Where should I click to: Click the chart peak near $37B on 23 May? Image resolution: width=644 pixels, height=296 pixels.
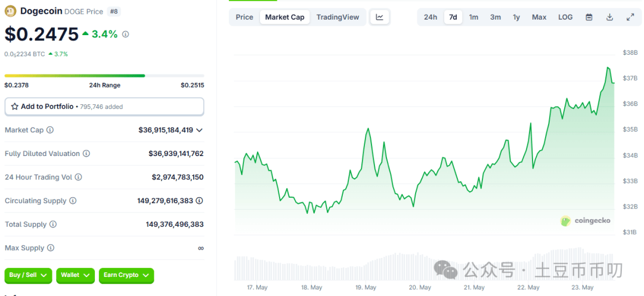[x=608, y=68]
